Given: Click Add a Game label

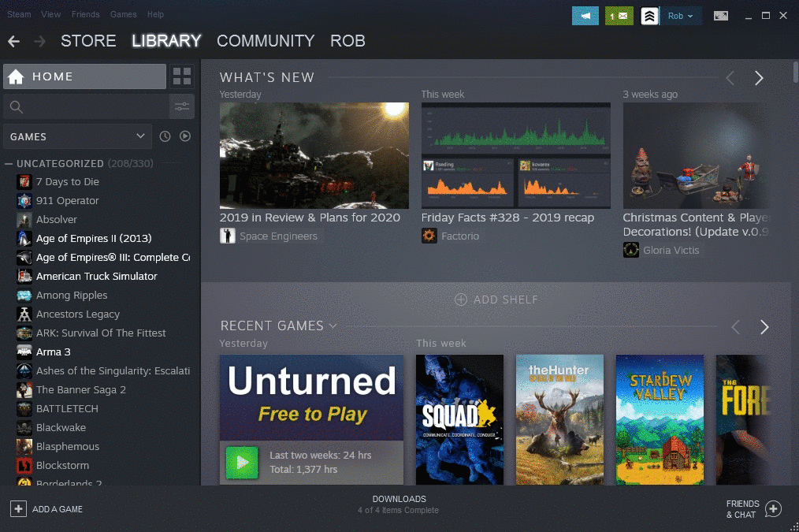Looking at the screenshot, I should click(x=57, y=509).
